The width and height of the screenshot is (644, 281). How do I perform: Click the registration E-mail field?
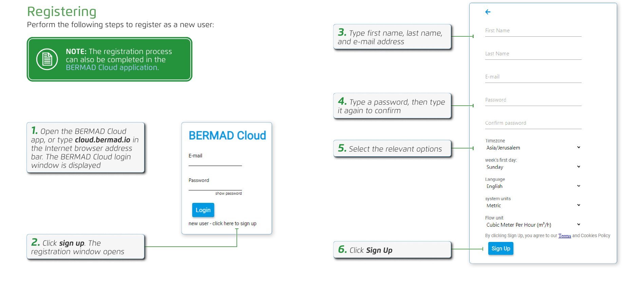(533, 77)
